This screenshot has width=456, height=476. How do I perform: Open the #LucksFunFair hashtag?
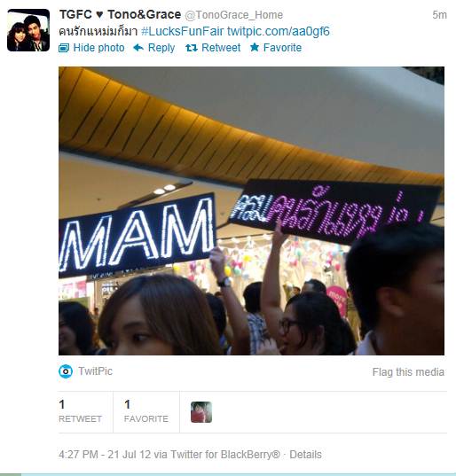pos(183,31)
